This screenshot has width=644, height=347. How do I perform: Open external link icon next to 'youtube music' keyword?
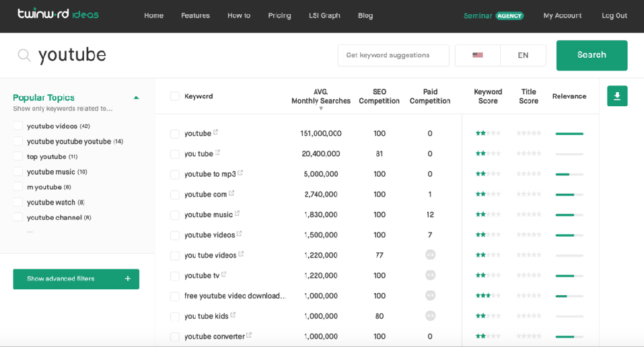[237, 214]
